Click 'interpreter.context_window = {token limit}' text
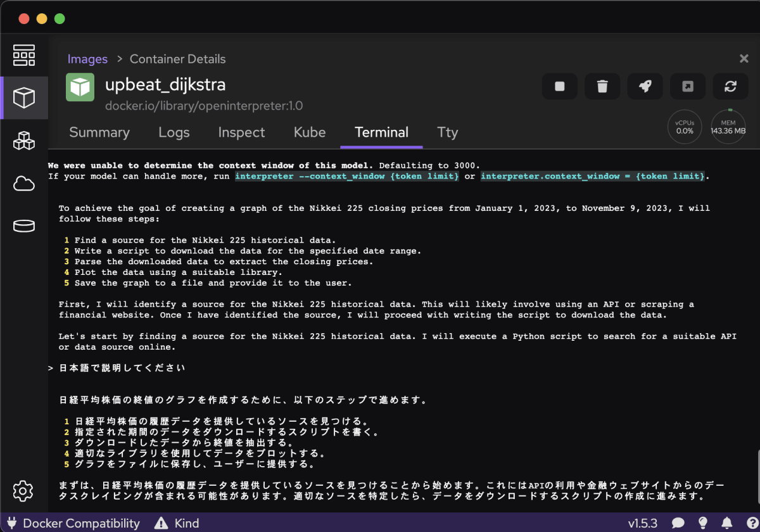 (592, 176)
